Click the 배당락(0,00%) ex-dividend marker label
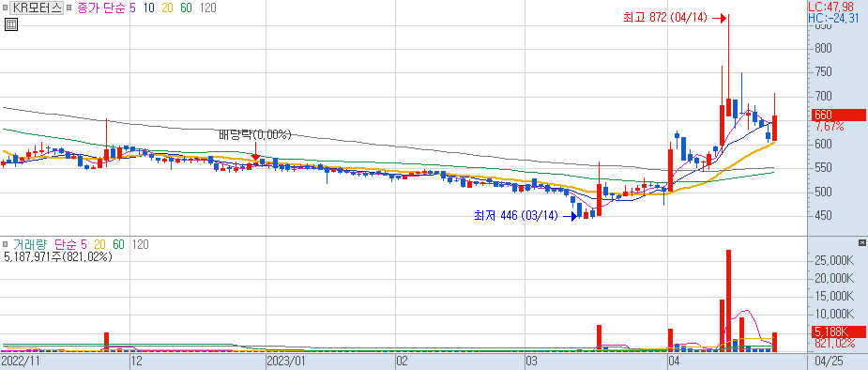868x370 pixels. pos(254,134)
